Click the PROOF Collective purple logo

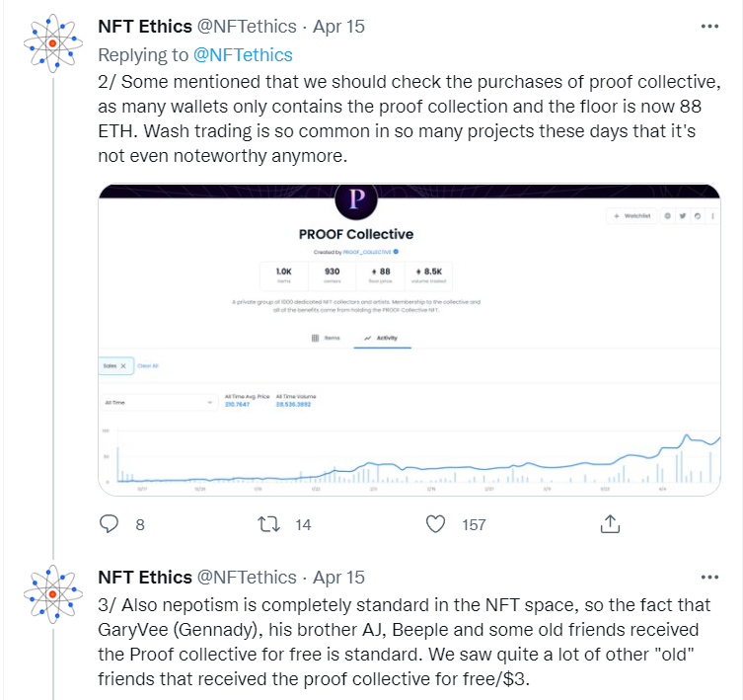click(x=356, y=201)
